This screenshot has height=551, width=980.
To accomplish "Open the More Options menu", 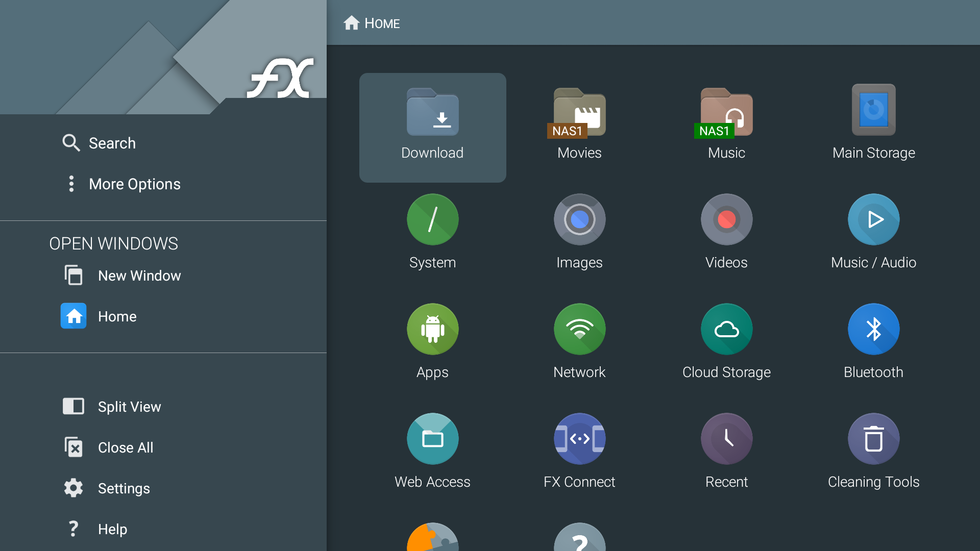I will (x=134, y=184).
